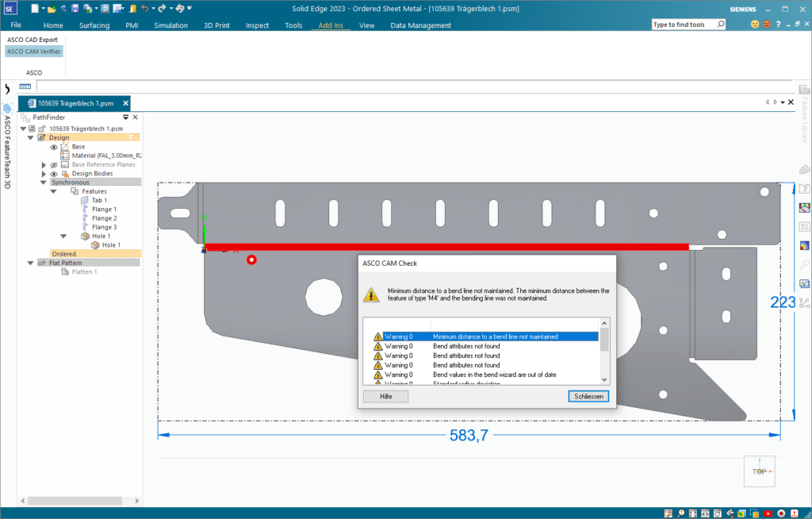
Task: Collapse the Flat Pattern tree node
Action: tap(30, 263)
